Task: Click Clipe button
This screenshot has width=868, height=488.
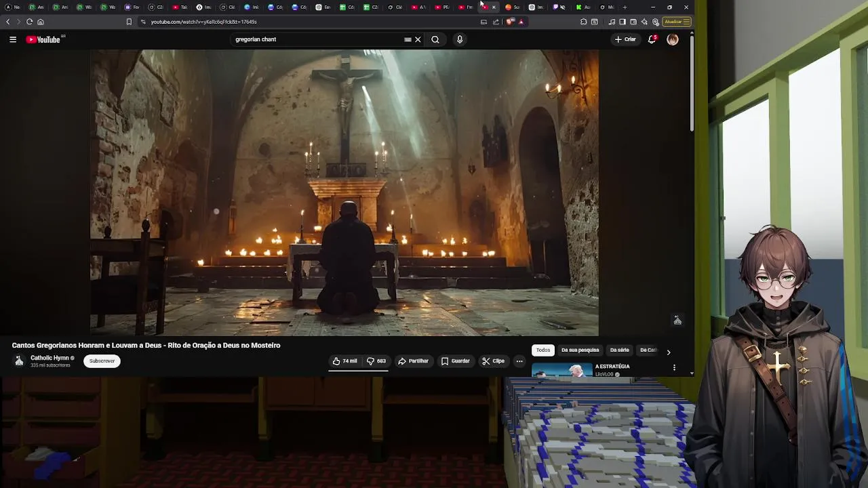Action: [493, 361]
